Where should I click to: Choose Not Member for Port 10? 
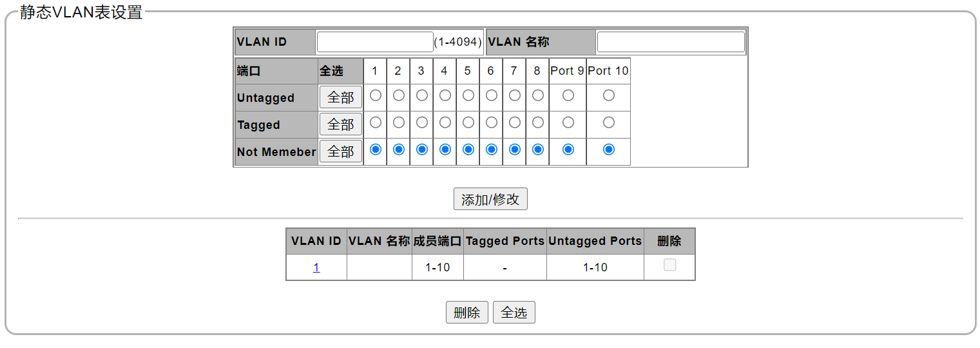click(x=609, y=150)
